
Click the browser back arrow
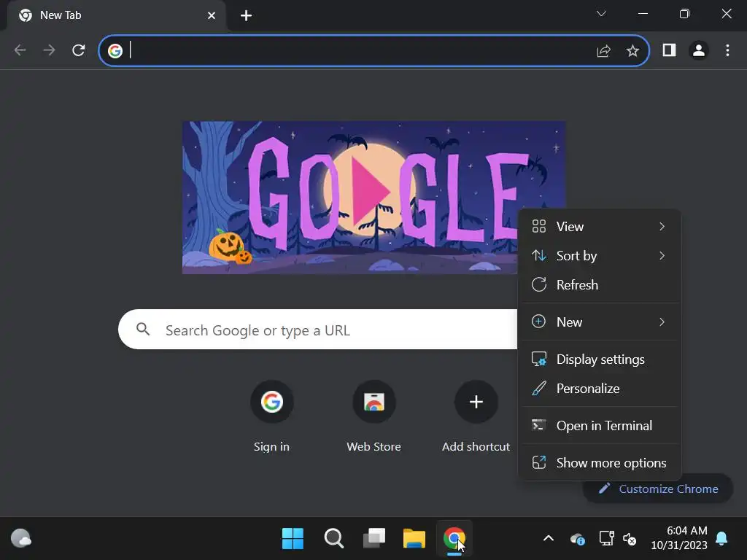(20, 50)
